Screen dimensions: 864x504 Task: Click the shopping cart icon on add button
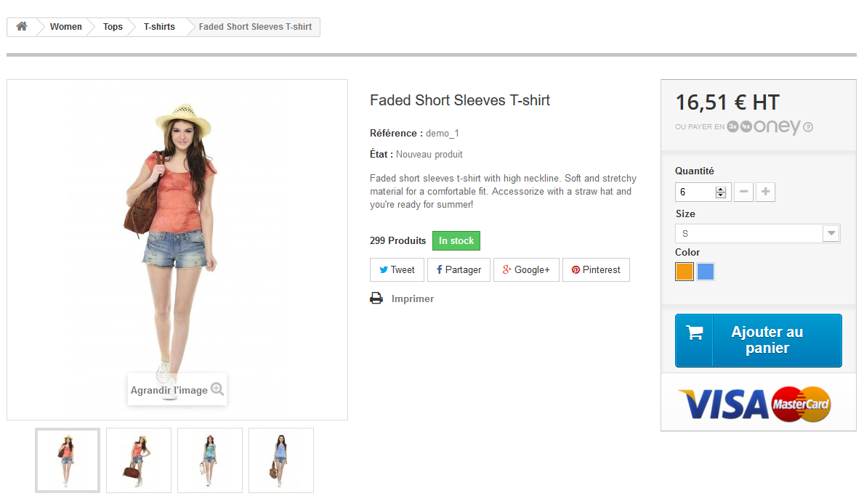[x=694, y=332]
